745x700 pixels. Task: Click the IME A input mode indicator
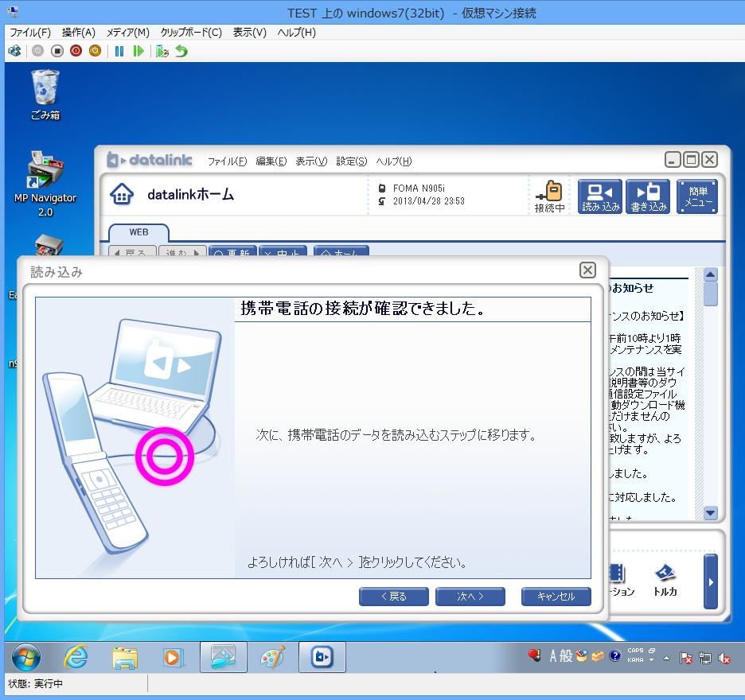click(553, 656)
